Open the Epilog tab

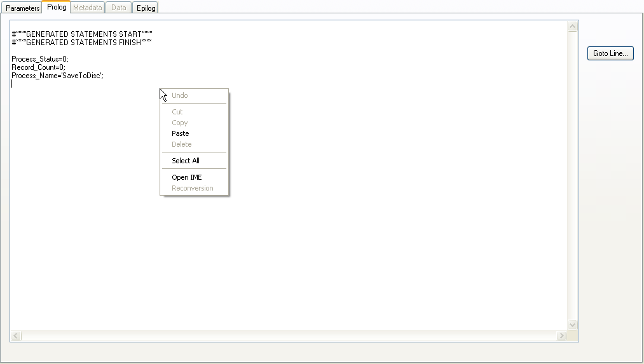146,8
